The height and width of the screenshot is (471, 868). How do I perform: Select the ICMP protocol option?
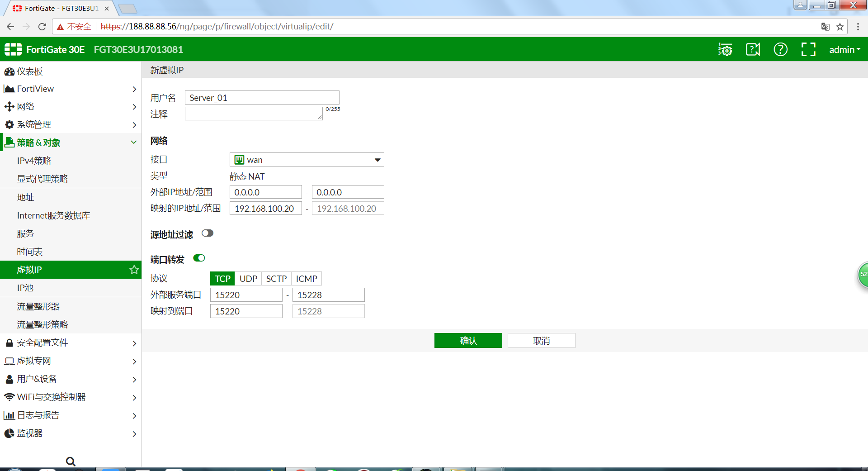[x=307, y=279]
